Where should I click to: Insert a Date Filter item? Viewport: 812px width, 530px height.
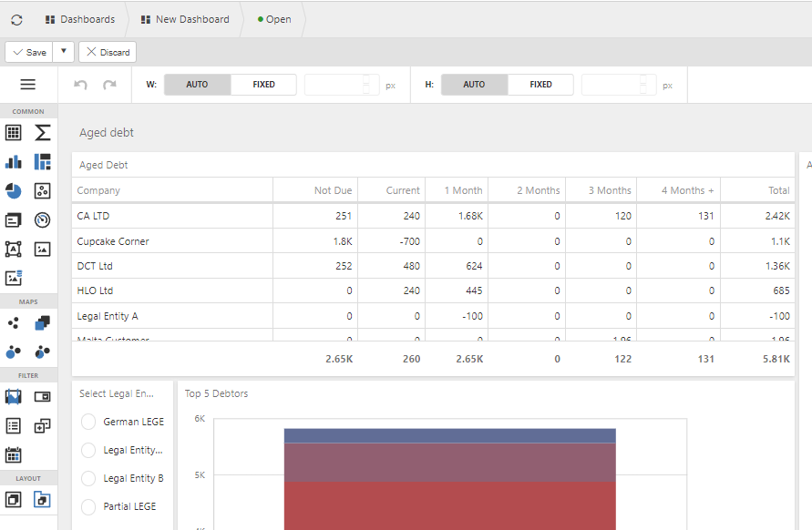coord(14,455)
